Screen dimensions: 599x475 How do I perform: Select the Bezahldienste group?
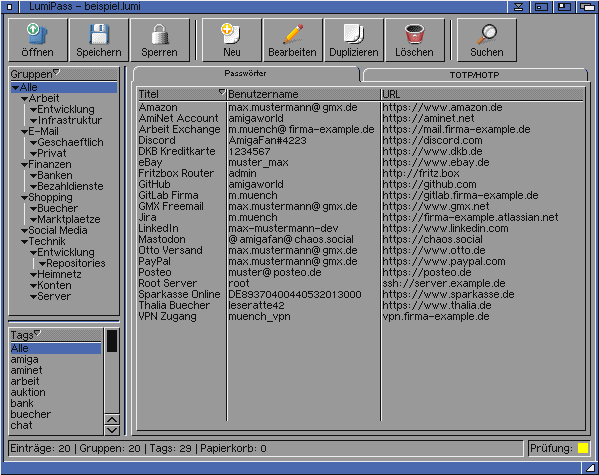point(70,186)
